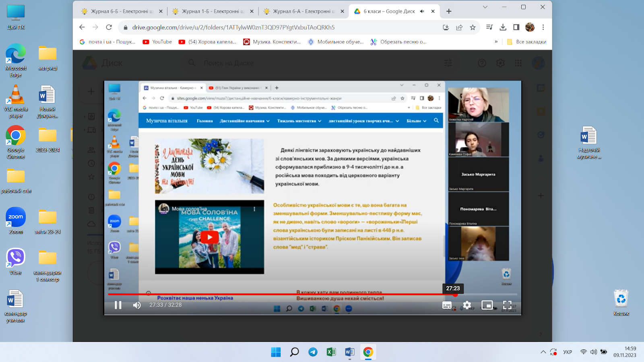Open Музика. Конспекти bookmark
Viewport: 644px width, 362px height.
tap(272, 42)
